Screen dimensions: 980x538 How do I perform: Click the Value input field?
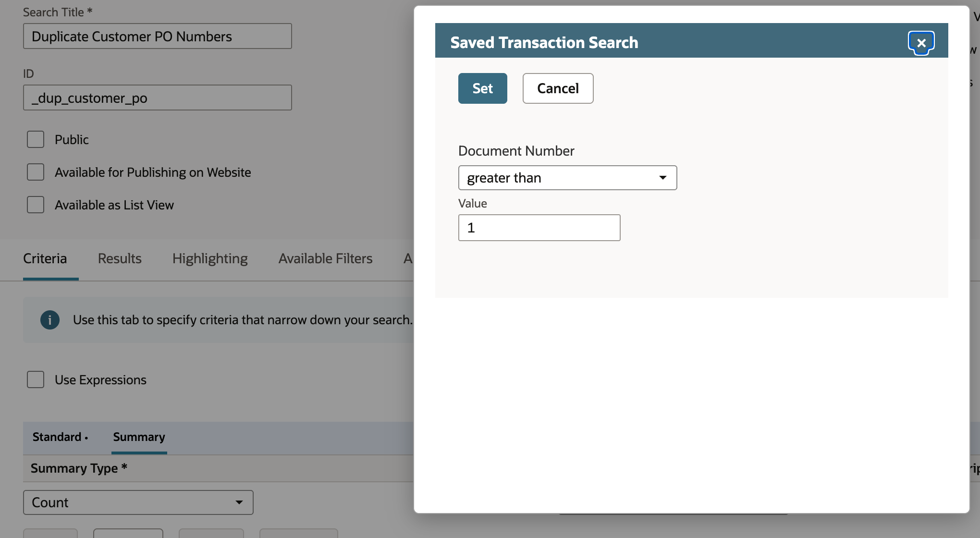click(x=539, y=228)
